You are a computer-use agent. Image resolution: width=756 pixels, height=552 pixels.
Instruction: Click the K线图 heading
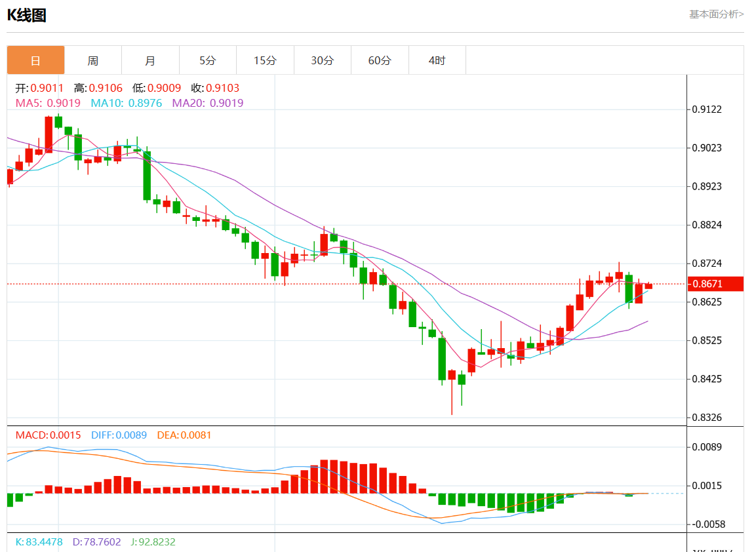tap(27, 16)
